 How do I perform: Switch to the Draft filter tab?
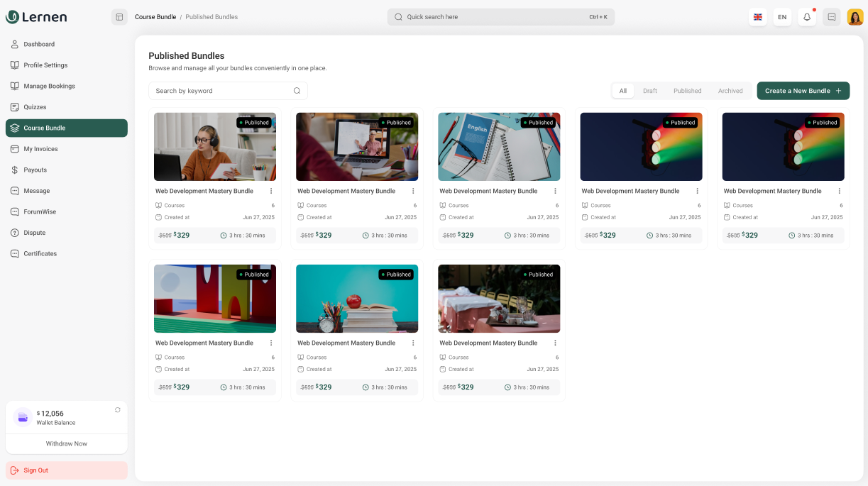[x=650, y=91]
